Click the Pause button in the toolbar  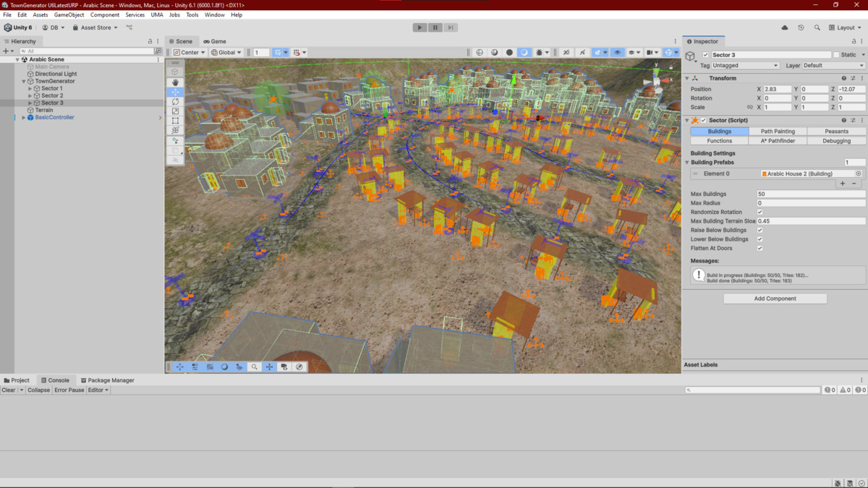[x=435, y=27]
